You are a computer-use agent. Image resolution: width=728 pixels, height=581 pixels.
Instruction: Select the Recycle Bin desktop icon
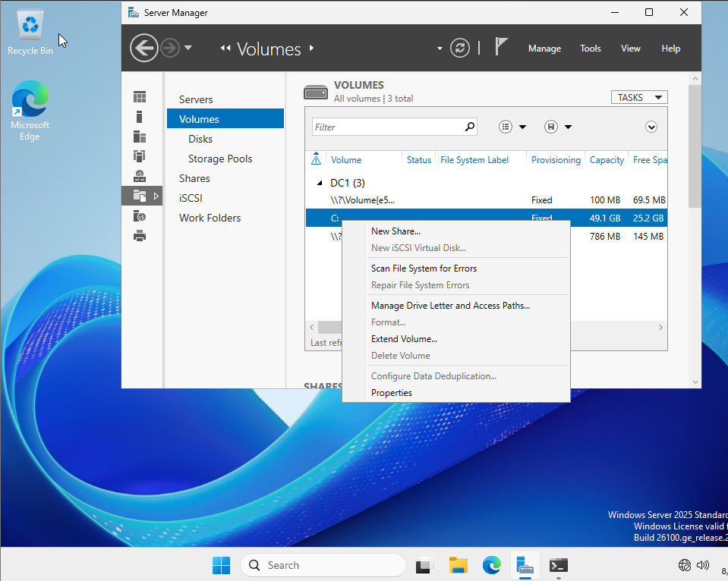coord(30,33)
